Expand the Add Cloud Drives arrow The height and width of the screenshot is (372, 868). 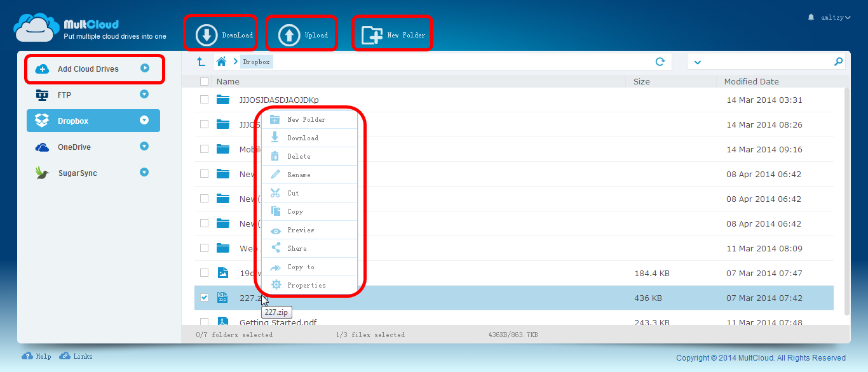[x=145, y=68]
